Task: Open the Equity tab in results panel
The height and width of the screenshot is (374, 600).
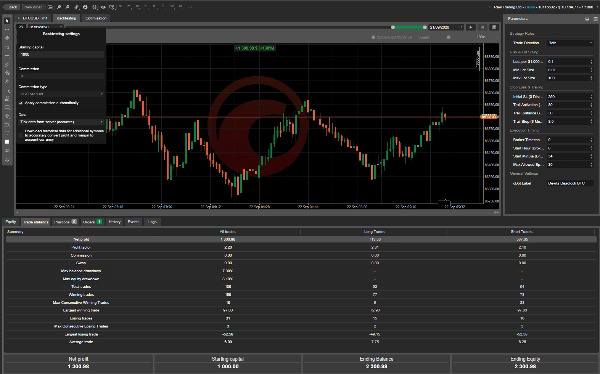Action: point(11,222)
